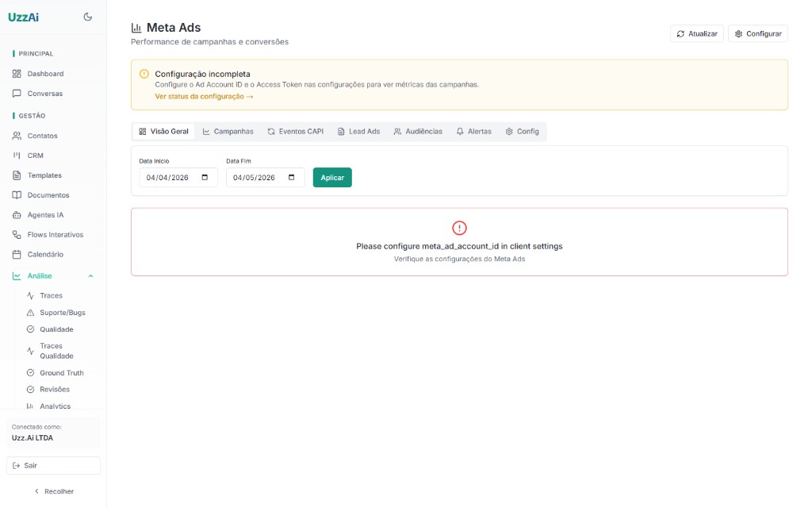The height and width of the screenshot is (508, 812).
Task: Switch to Campanhas tab
Action: click(x=228, y=132)
